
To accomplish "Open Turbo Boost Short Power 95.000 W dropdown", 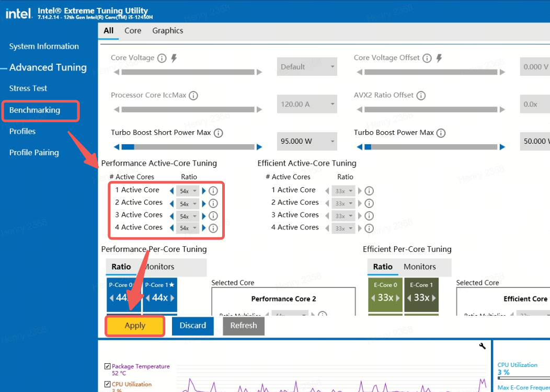I will [307, 141].
